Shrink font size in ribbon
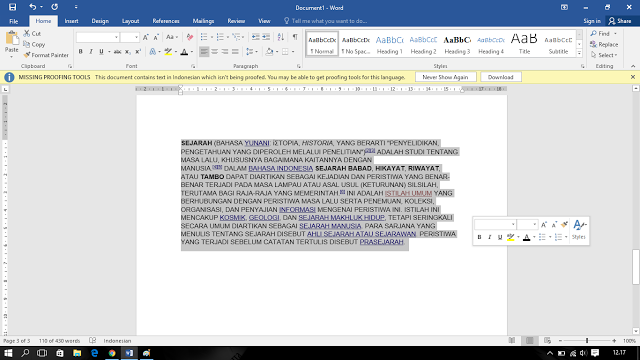The width and height of the screenshot is (640, 360). [156, 37]
